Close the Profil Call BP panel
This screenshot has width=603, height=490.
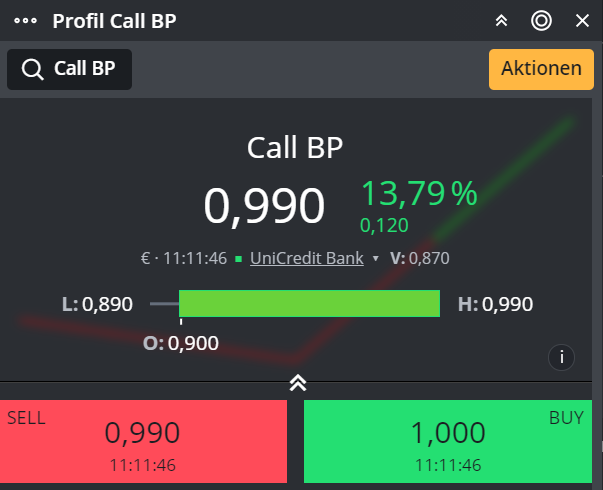582,21
